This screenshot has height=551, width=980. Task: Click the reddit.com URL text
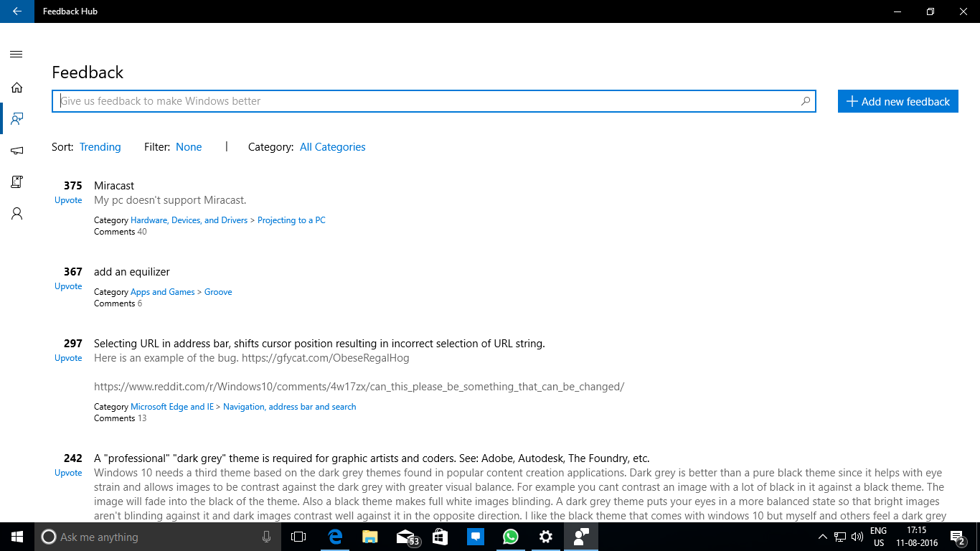pyautogui.click(x=359, y=387)
